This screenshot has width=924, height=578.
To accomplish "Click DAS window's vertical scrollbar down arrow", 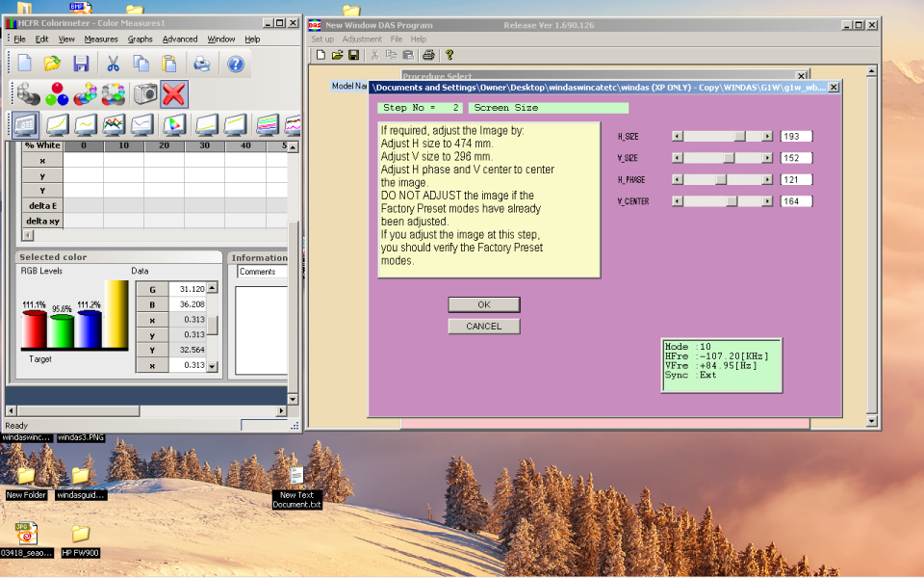I will (x=872, y=421).
